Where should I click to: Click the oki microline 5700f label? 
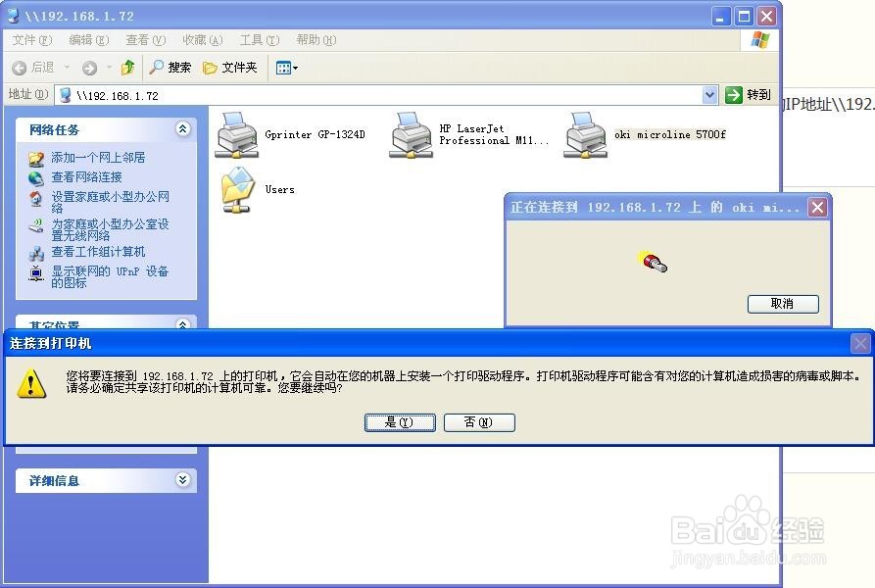tap(669, 134)
